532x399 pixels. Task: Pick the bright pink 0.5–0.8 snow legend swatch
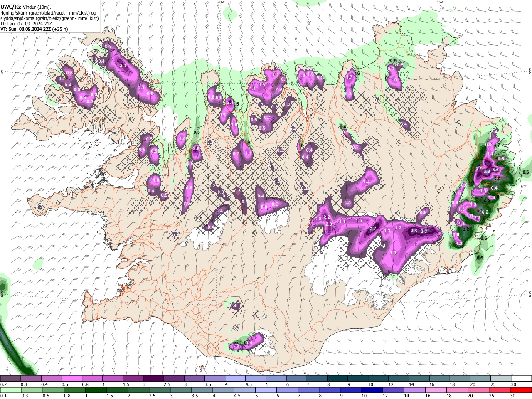click(71, 379)
